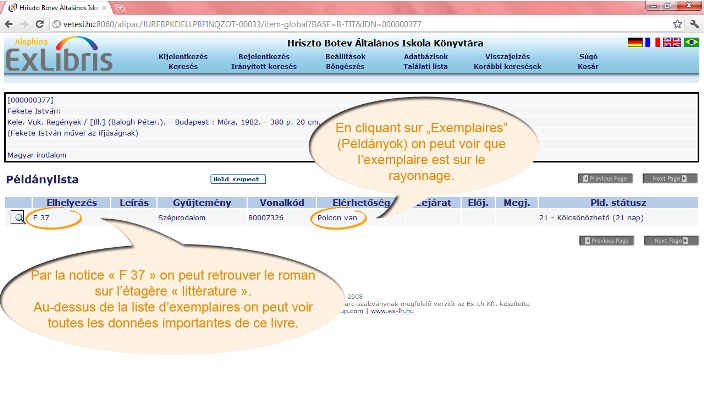Open the Találati lista menu link
704x396 pixels.
pos(425,66)
